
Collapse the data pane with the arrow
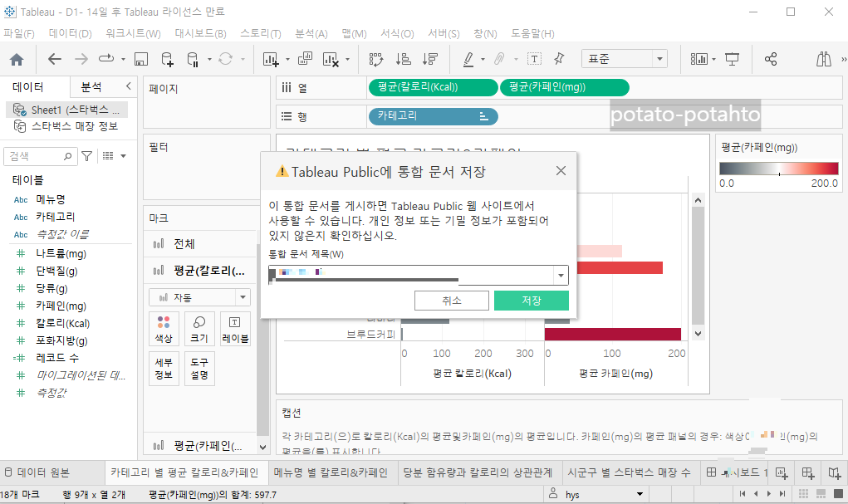click(x=128, y=86)
